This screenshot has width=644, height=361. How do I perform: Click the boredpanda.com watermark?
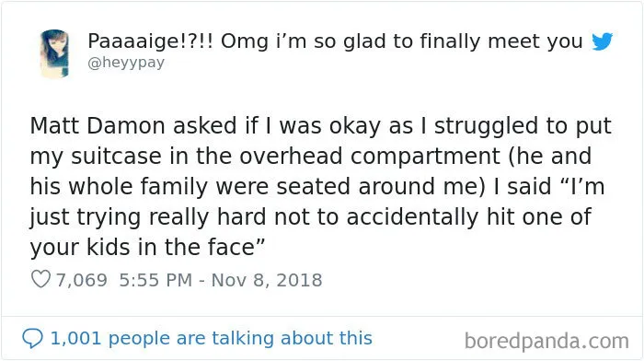546,342
